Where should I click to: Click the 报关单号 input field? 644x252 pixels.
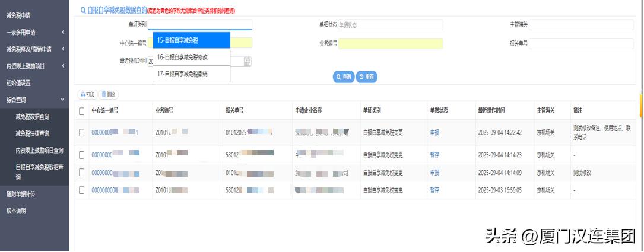pyautogui.click(x=581, y=43)
